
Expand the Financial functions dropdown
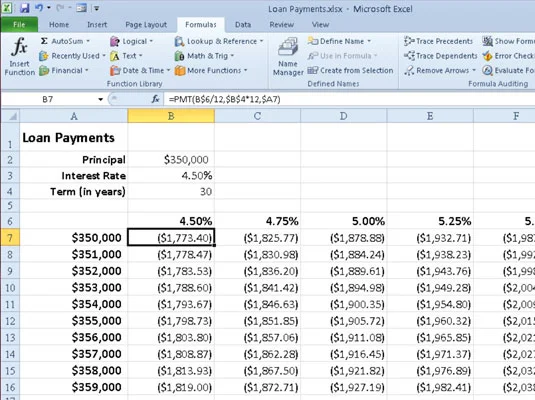point(63,71)
